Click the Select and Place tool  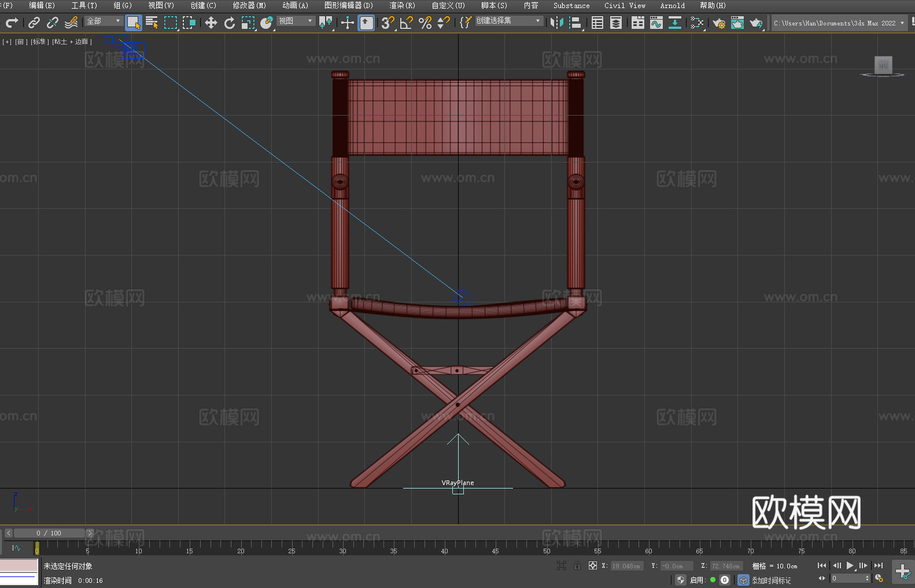[x=267, y=23]
